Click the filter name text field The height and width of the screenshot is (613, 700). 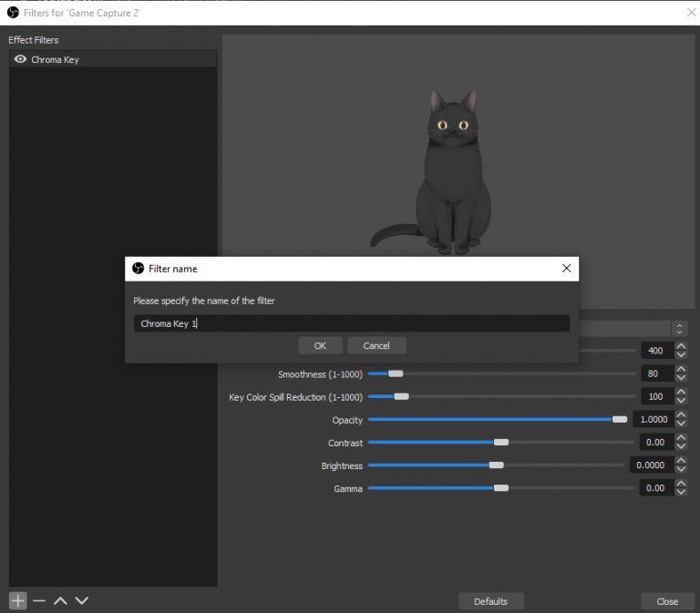pyautogui.click(x=351, y=323)
